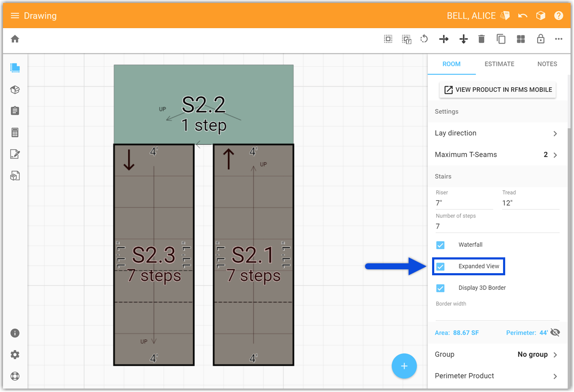Switch to the ROOM tab
This screenshot has height=392, width=574.
click(x=451, y=64)
